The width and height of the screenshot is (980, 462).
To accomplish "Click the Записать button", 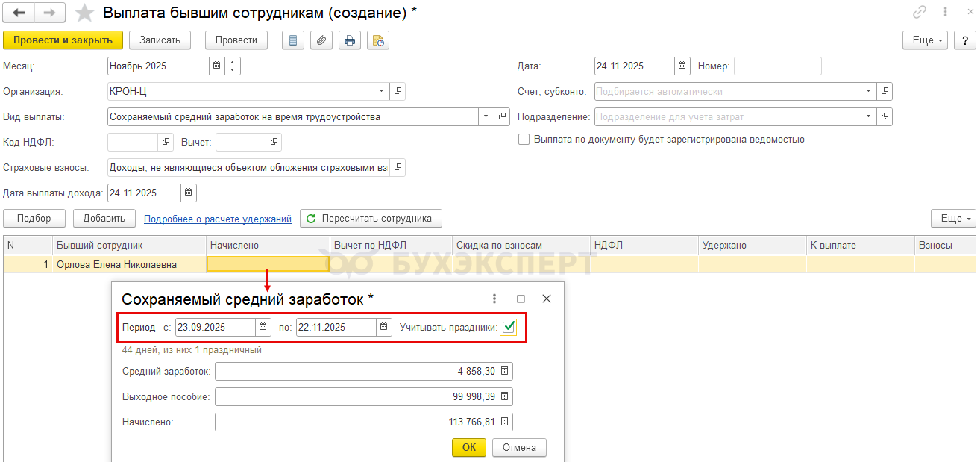I will (x=160, y=40).
